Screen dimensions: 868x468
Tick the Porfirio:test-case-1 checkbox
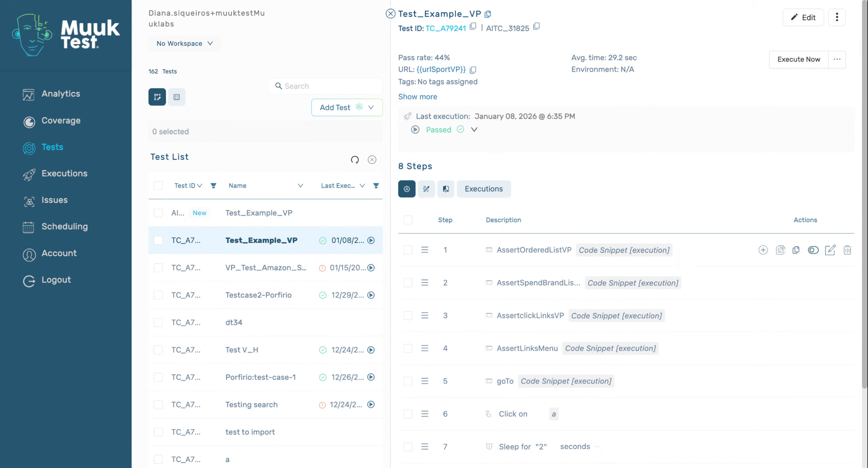click(158, 377)
